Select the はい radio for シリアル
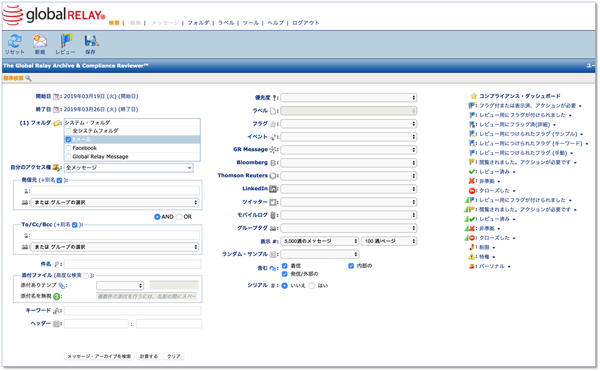600x371 pixels. (312, 286)
